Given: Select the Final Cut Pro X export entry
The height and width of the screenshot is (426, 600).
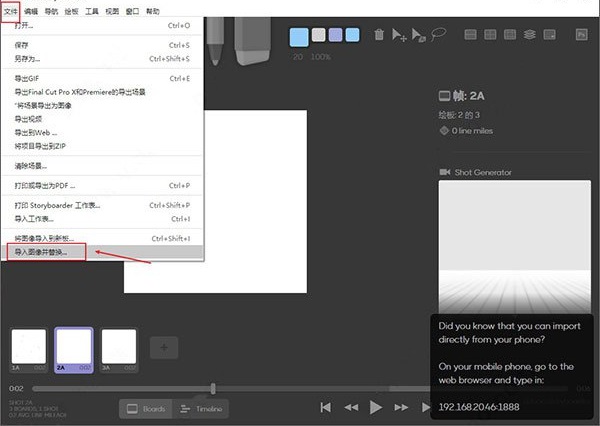Looking at the screenshot, I should click(102, 92).
